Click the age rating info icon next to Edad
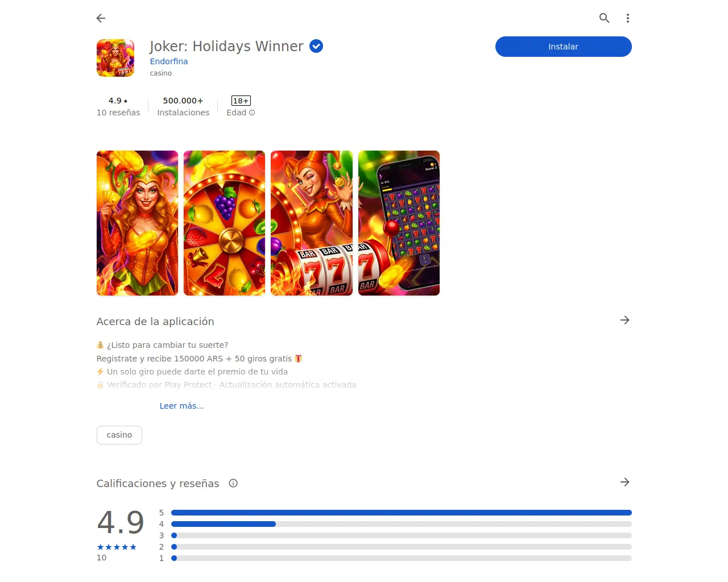This screenshot has width=728, height=582. (x=252, y=113)
